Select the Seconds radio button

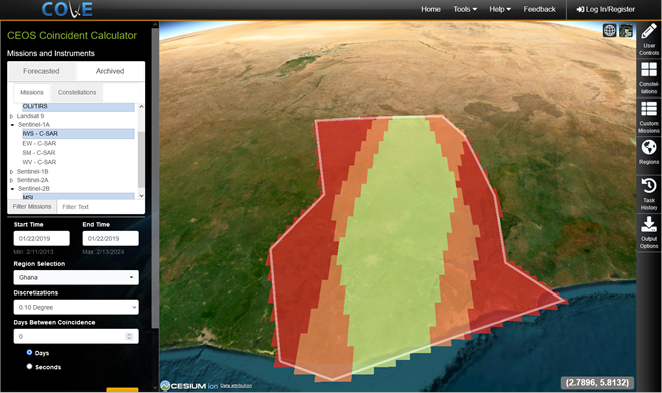29,366
